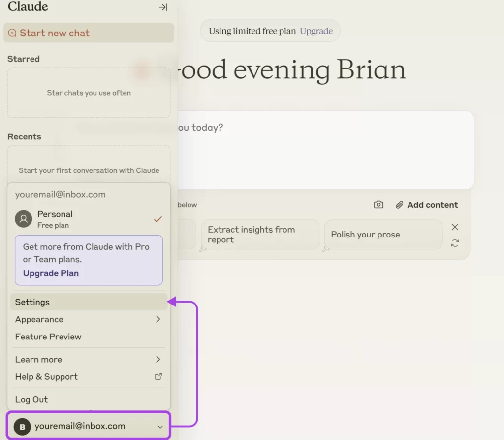Viewport: 504px width, 440px height.
Task: Open Help & Support
Action: 89,376
